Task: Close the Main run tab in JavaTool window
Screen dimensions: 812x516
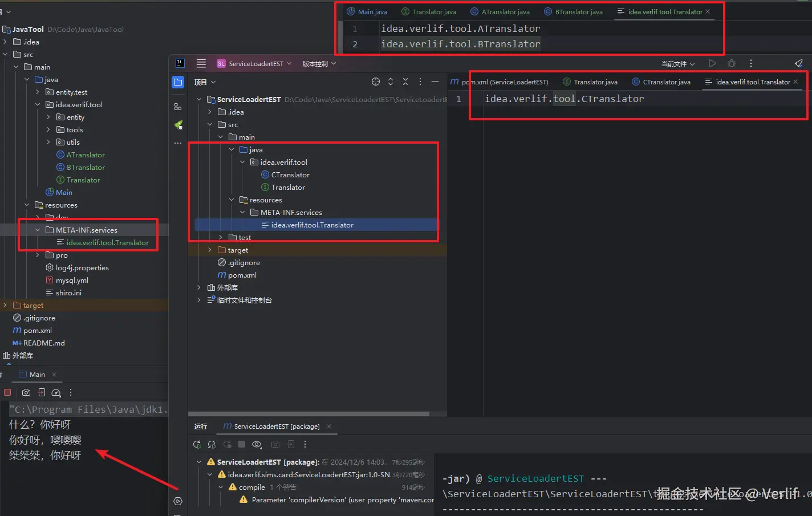Action: [x=54, y=375]
